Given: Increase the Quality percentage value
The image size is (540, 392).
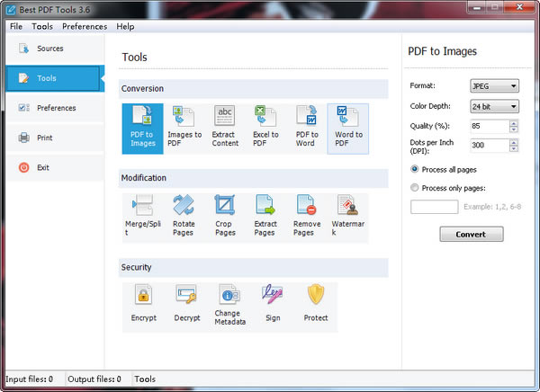Looking at the screenshot, I should (514, 123).
